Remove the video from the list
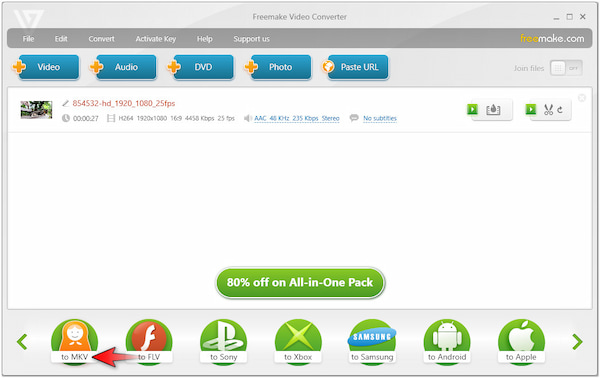The width and height of the screenshot is (600, 378). click(x=582, y=98)
